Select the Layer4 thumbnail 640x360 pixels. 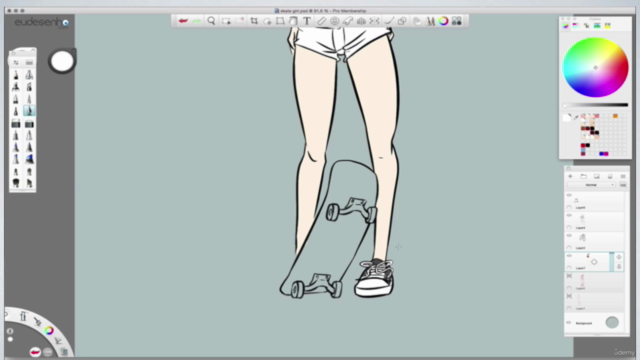(582, 219)
